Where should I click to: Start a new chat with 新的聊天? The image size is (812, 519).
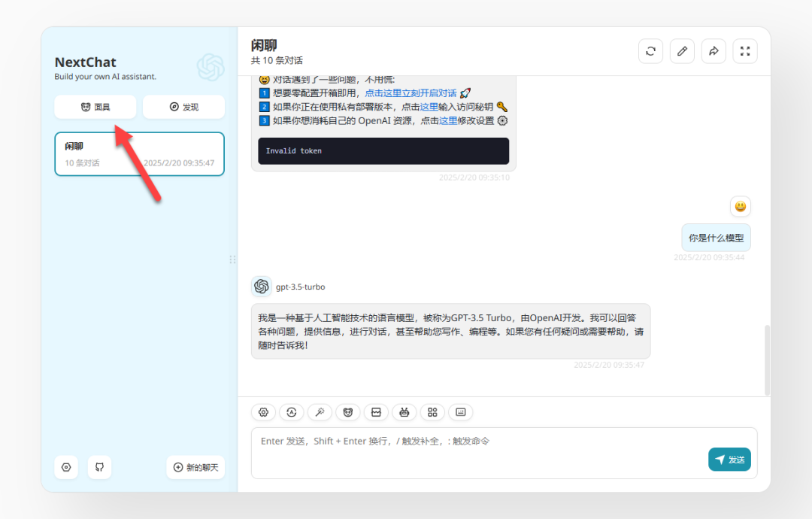[195, 467]
